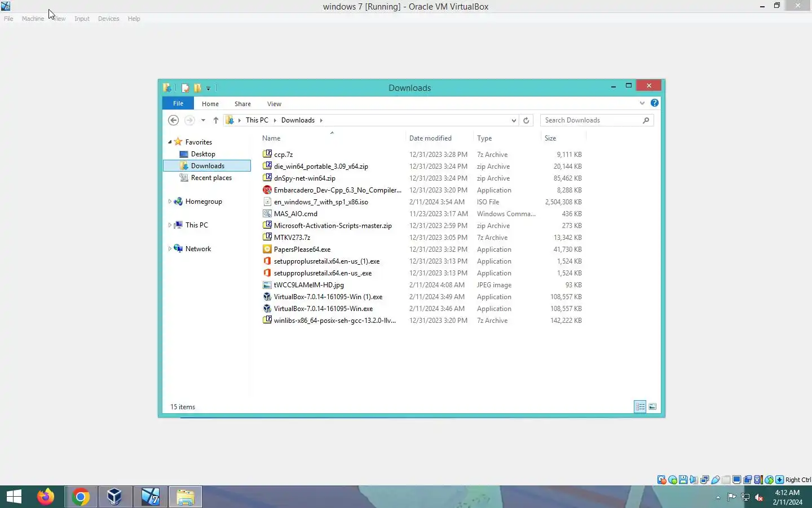Expand the Network tree node
Viewport: 812px width, 508px height.
click(170, 249)
